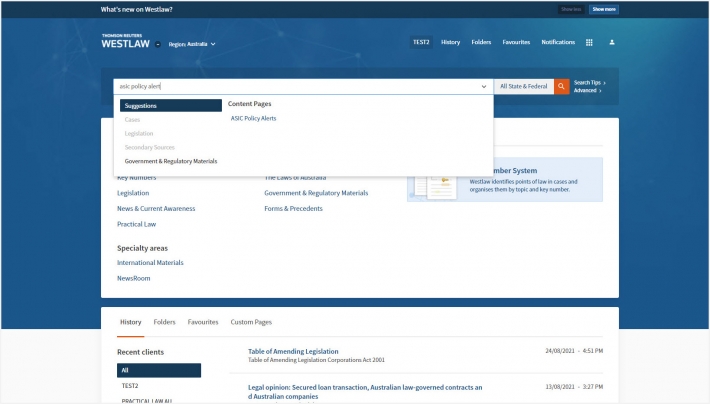
Task: Open Advanced search link
Action: pyautogui.click(x=587, y=91)
